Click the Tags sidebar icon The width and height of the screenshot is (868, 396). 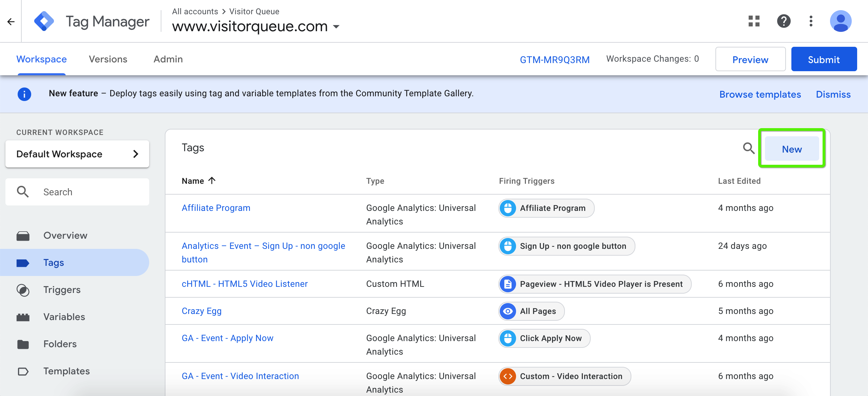click(x=23, y=263)
